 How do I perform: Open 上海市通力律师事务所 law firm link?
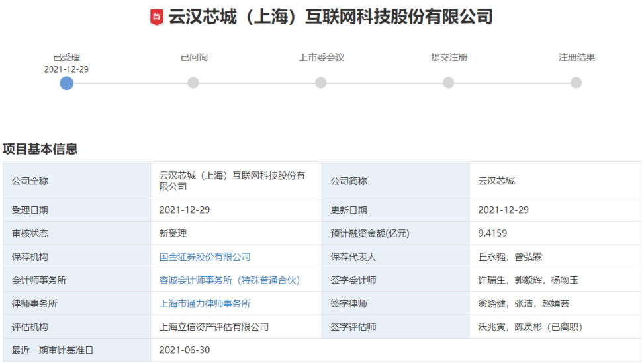click(205, 303)
